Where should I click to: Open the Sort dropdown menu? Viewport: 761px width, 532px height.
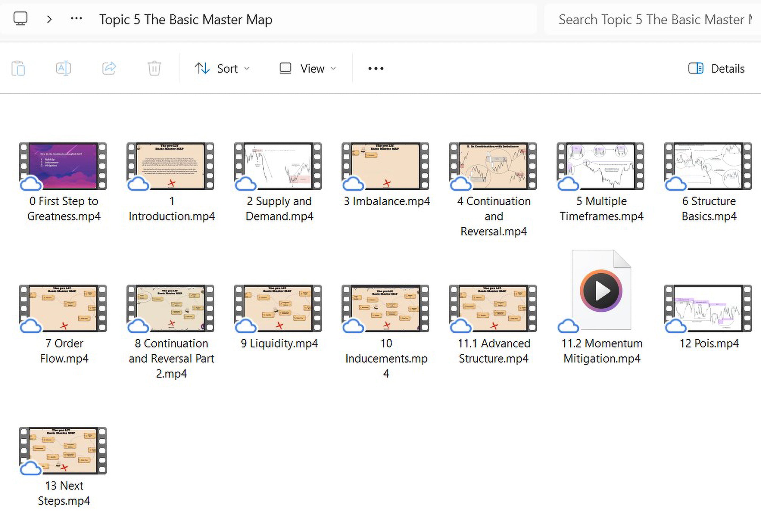pos(222,69)
